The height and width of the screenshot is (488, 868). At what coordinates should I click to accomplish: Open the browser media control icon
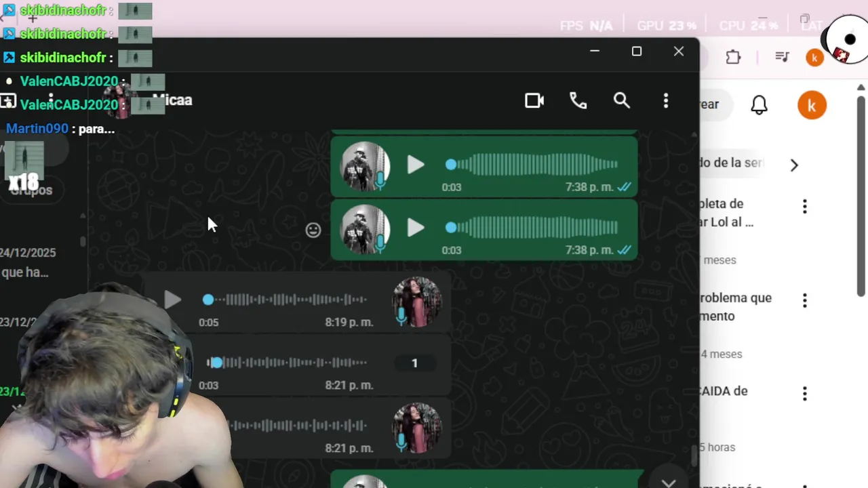(x=782, y=57)
